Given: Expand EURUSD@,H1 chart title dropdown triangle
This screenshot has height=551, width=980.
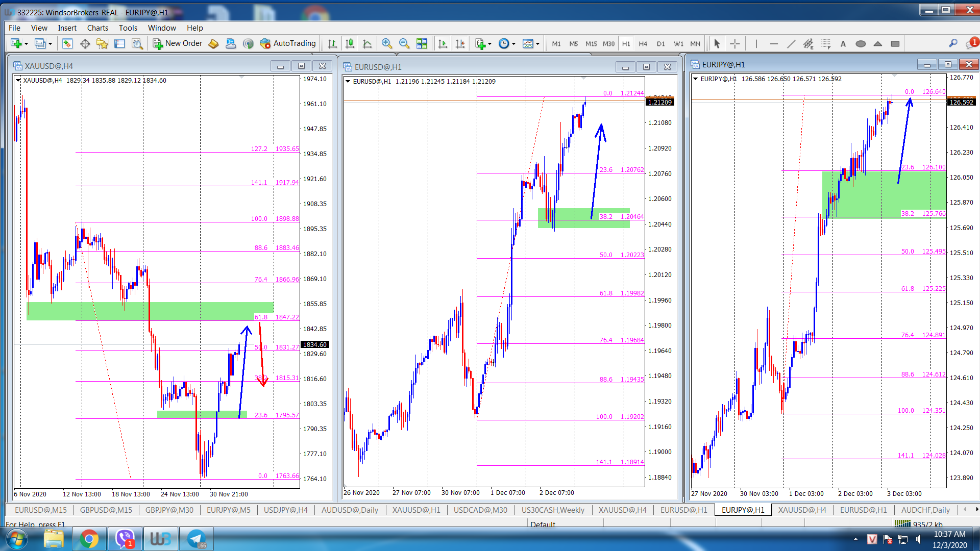Looking at the screenshot, I should [x=348, y=81].
